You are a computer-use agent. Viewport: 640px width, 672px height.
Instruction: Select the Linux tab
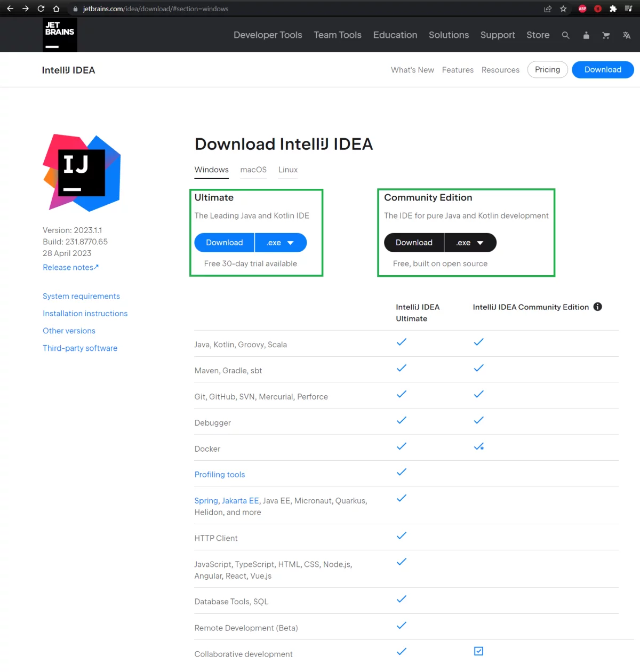288,170
